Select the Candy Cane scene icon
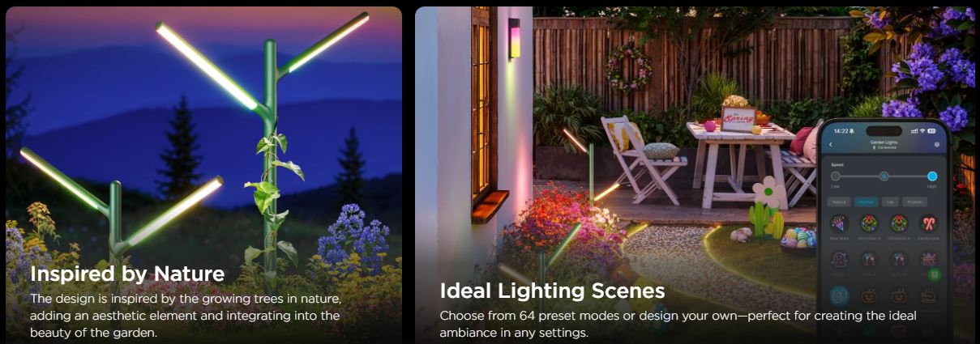This screenshot has width=980, height=344. pos(927,223)
